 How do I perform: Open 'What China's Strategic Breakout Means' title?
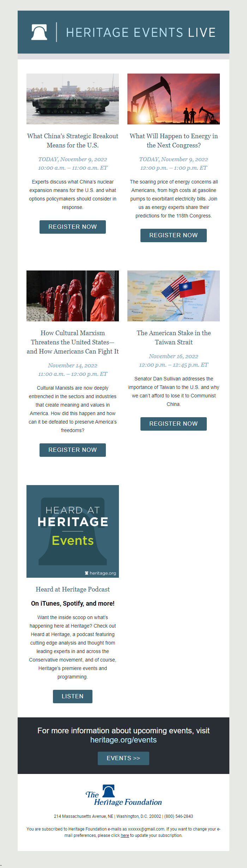click(x=73, y=141)
